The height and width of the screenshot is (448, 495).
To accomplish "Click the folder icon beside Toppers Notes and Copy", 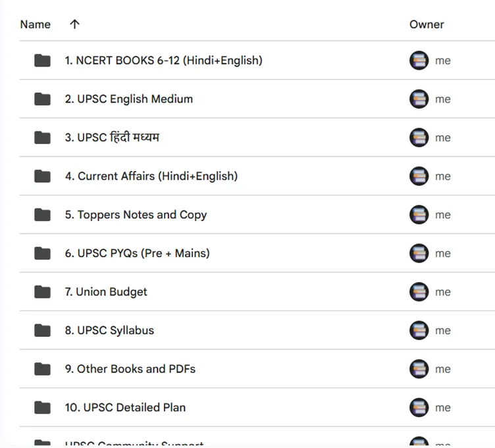I will pyautogui.click(x=43, y=214).
